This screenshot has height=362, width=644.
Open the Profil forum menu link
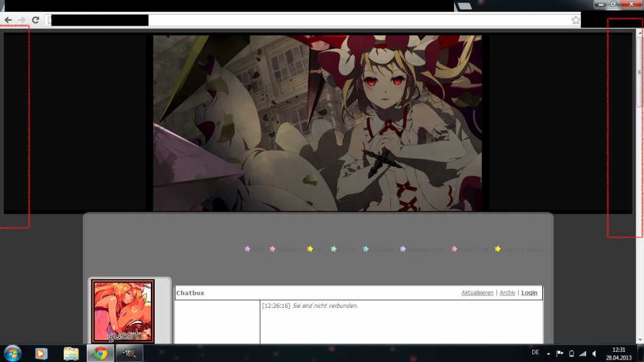click(x=257, y=250)
